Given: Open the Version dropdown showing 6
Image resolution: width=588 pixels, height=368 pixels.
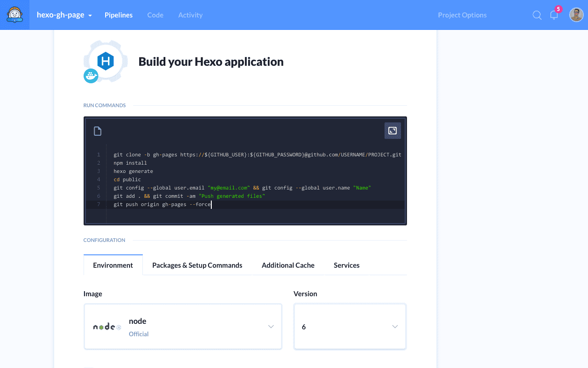Looking at the screenshot, I should [x=350, y=327].
